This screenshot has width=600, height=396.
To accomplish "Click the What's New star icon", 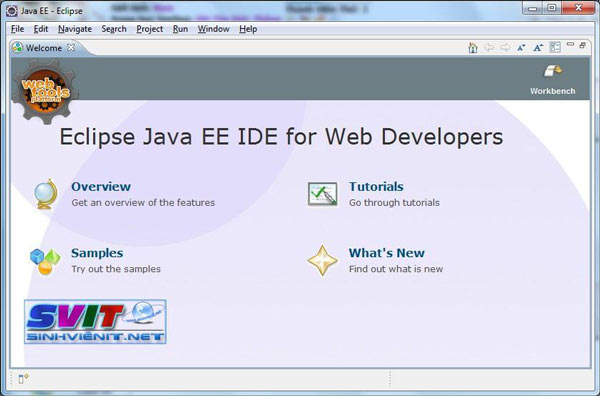I will 323,261.
